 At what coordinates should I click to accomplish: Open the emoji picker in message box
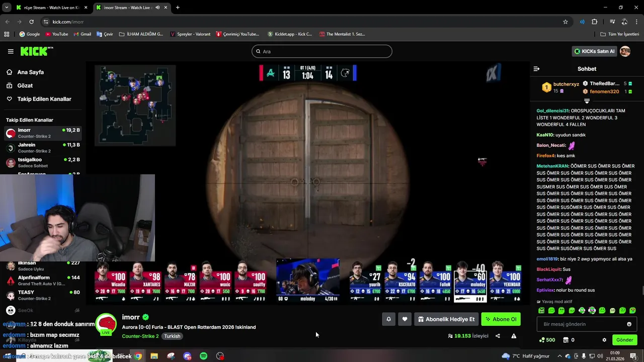pos(629,324)
